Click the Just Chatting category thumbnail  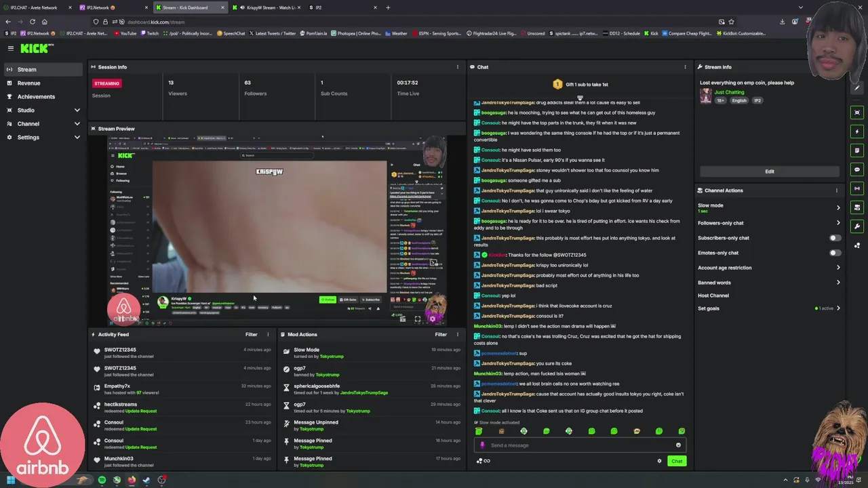click(706, 96)
